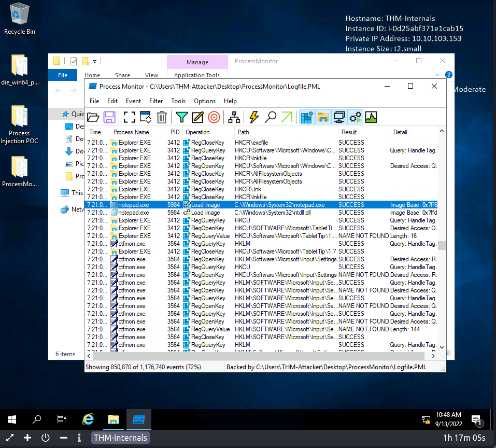Screen dimensions: 496x448
Task: Open the Process Tree icon
Action: [234, 117]
